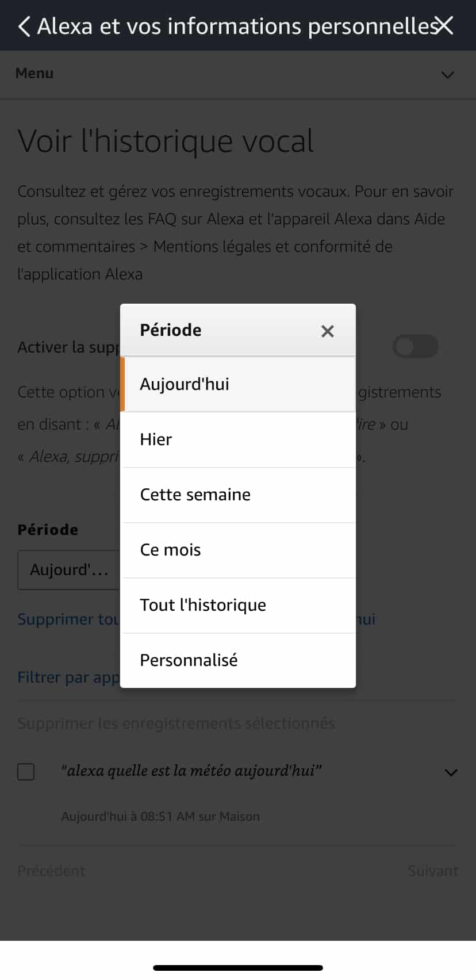Tap Supprimer les enregistrements sélectionnés
The width and height of the screenshot is (476, 980).
click(176, 723)
